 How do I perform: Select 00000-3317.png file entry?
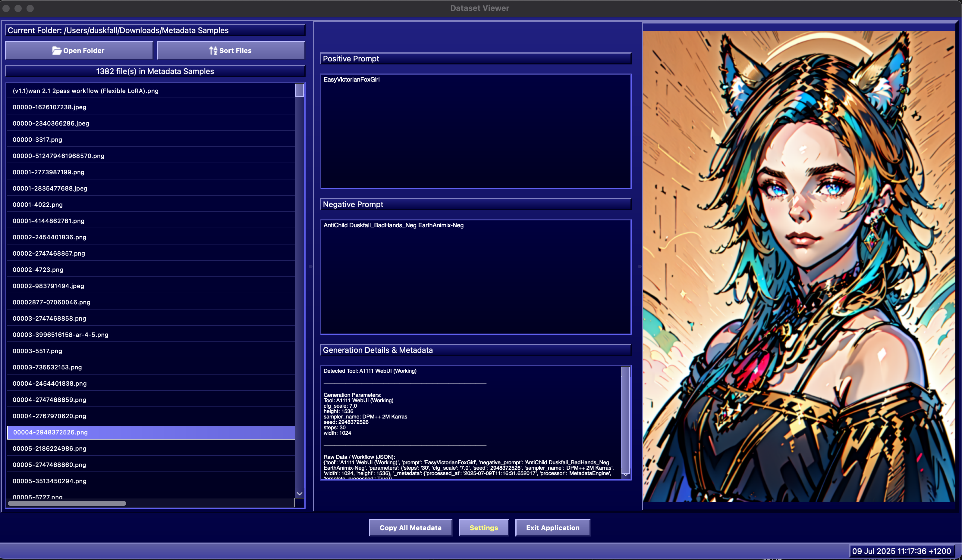pyautogui.click(x=37, y=140)
